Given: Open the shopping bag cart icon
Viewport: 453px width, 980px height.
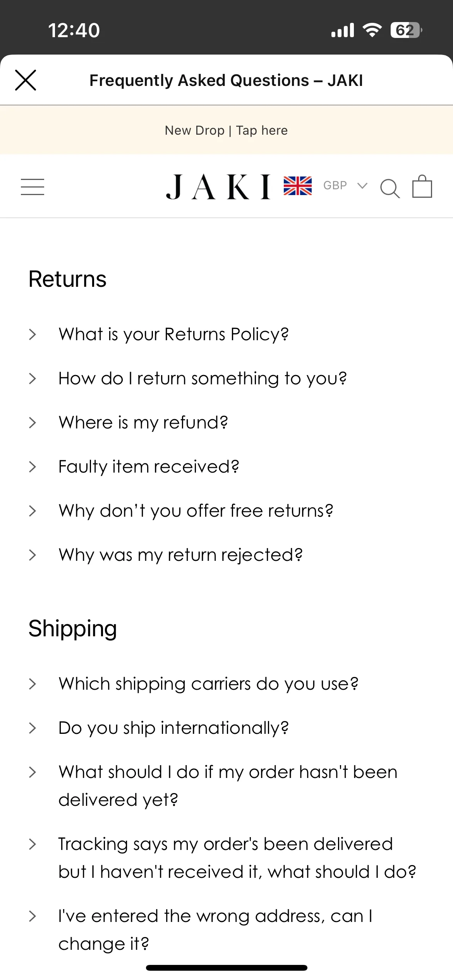Looking at the screenshot, I should (422, 186).
